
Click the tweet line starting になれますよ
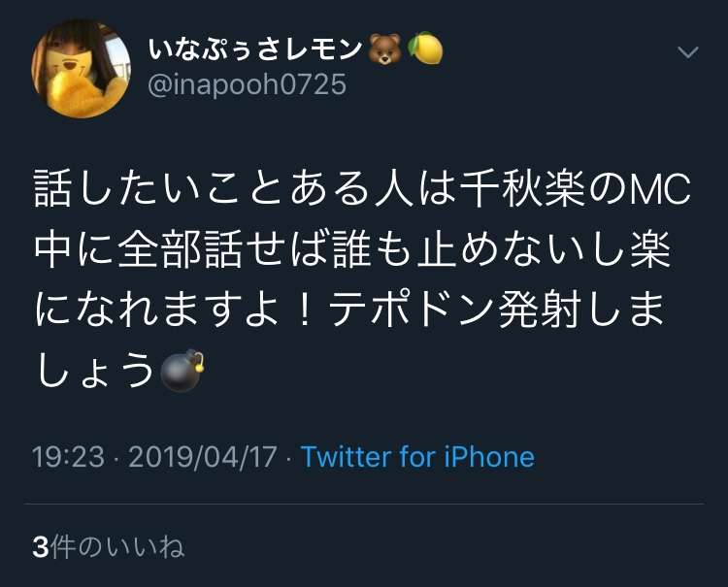pyautogui.click(x=349, y=310)
